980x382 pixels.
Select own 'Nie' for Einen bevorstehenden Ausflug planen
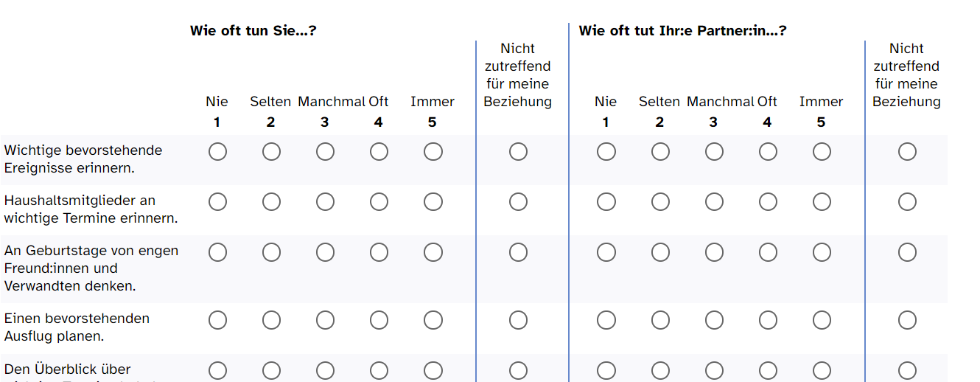217,320
